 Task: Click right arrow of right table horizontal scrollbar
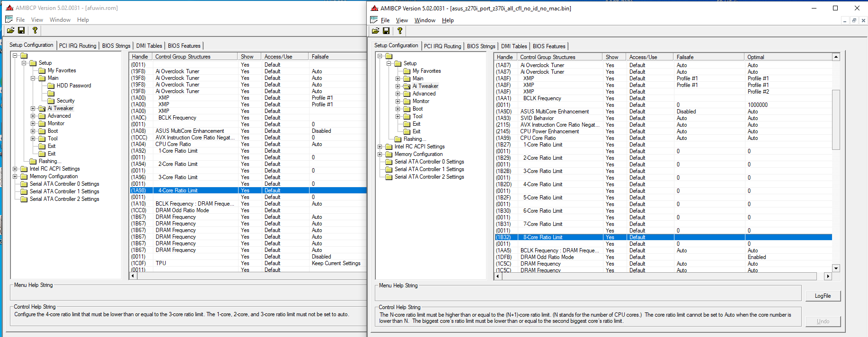[x=828, y=277]
